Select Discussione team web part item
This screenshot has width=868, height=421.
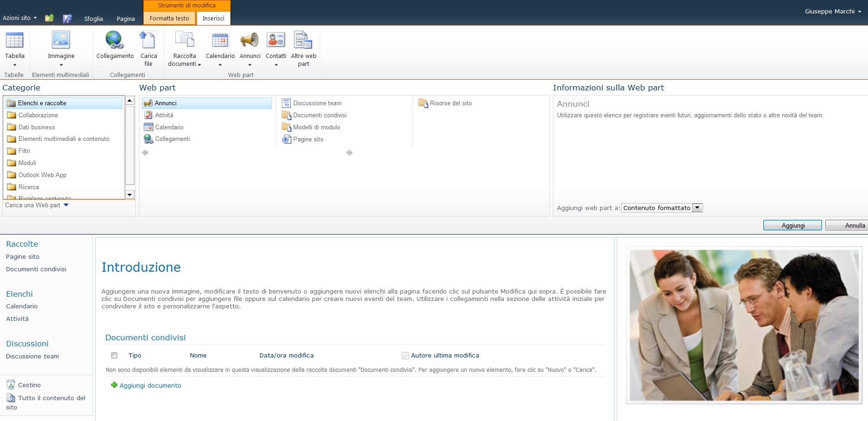pos(312,103)
